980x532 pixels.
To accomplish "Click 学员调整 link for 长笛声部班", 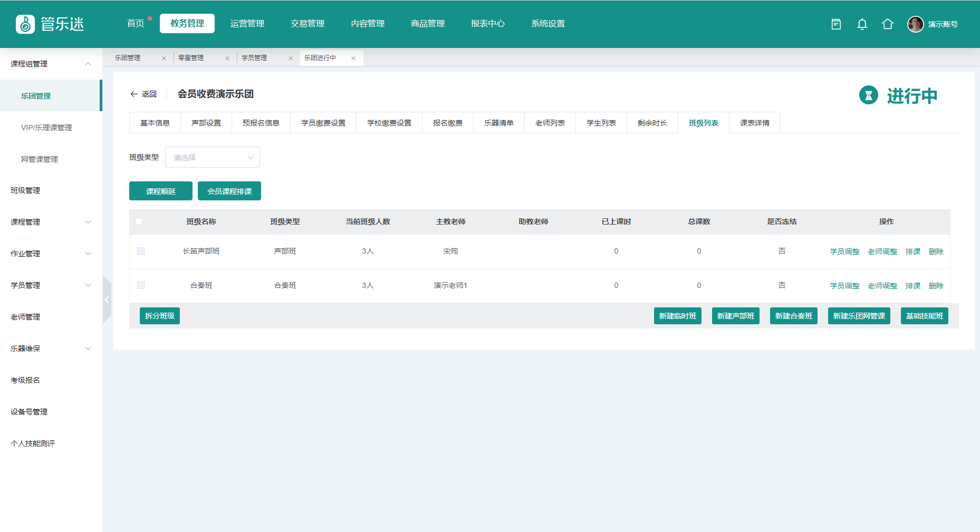I will click(x=844, y=252).
